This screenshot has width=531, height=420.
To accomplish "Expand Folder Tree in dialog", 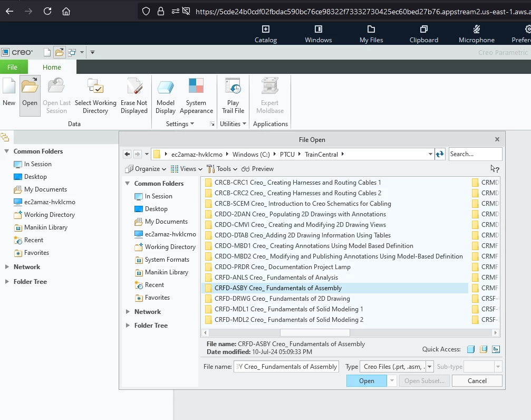I will [128, 326].
